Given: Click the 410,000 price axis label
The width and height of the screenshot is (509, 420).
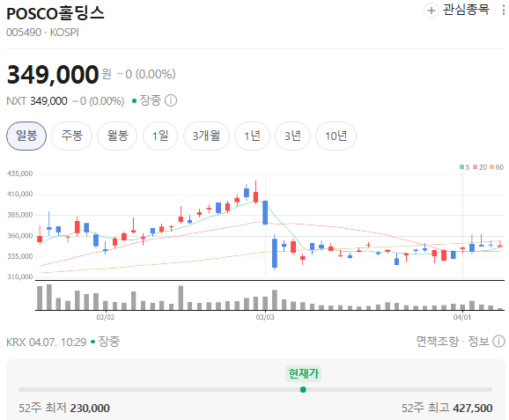Looking at the screenshot, I should tap(20, 194).
